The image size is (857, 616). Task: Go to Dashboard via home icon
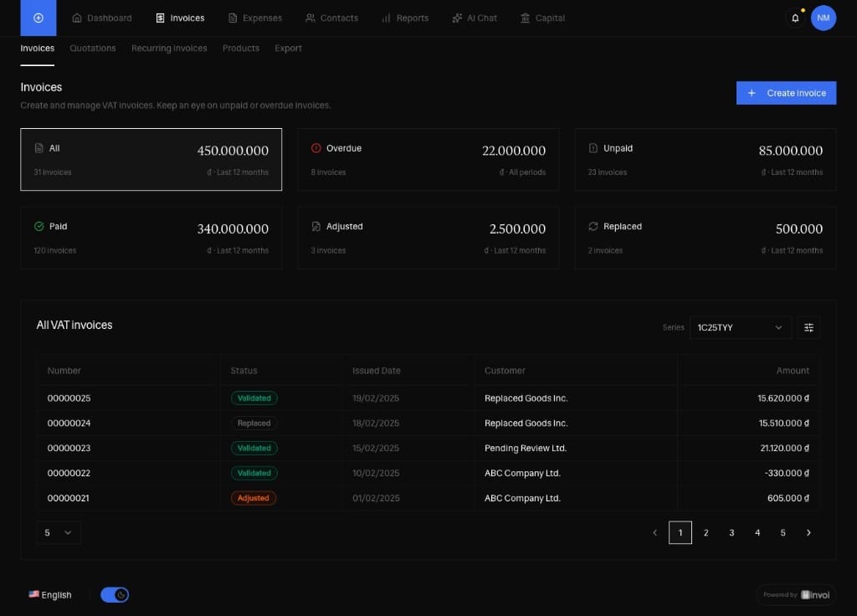tap(77, 18)
